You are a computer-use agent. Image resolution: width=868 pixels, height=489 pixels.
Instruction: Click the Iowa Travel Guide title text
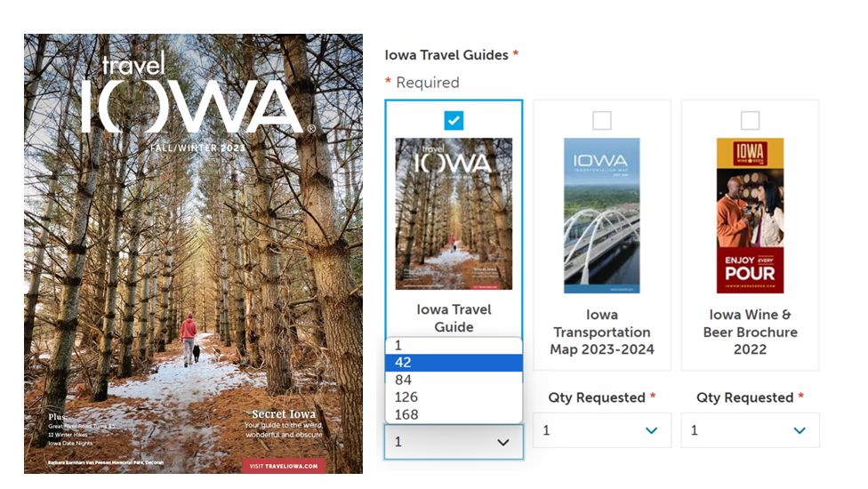454,318
